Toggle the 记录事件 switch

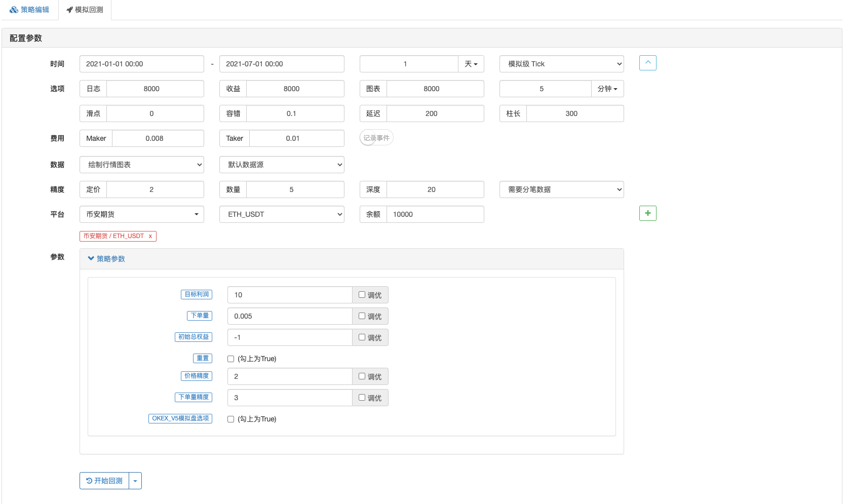(376, 138)
